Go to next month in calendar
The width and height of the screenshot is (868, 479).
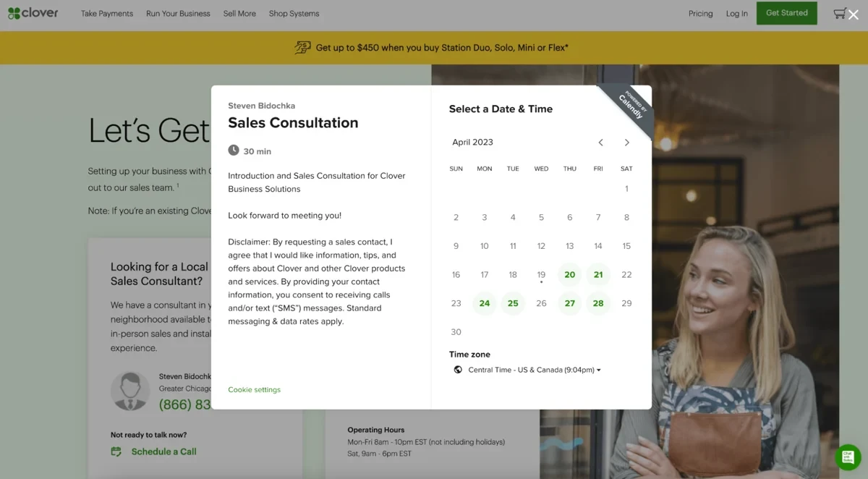pyautogui.click(x=626, y=143)
